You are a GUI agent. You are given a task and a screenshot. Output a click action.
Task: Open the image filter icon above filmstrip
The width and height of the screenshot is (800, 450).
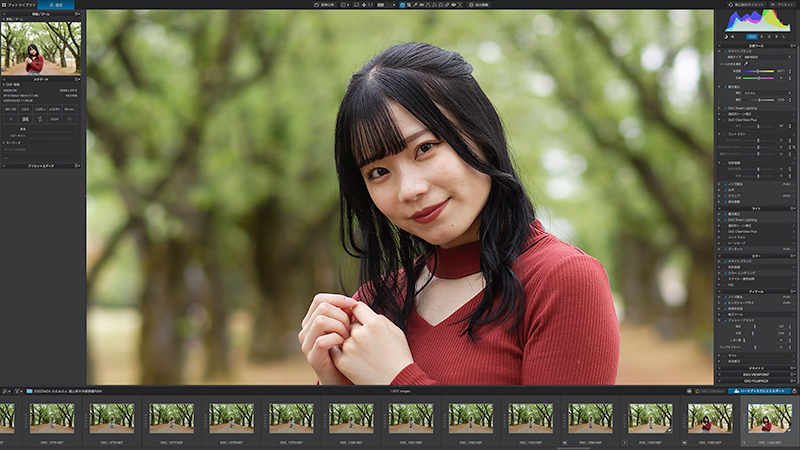(x=17, y=391)
